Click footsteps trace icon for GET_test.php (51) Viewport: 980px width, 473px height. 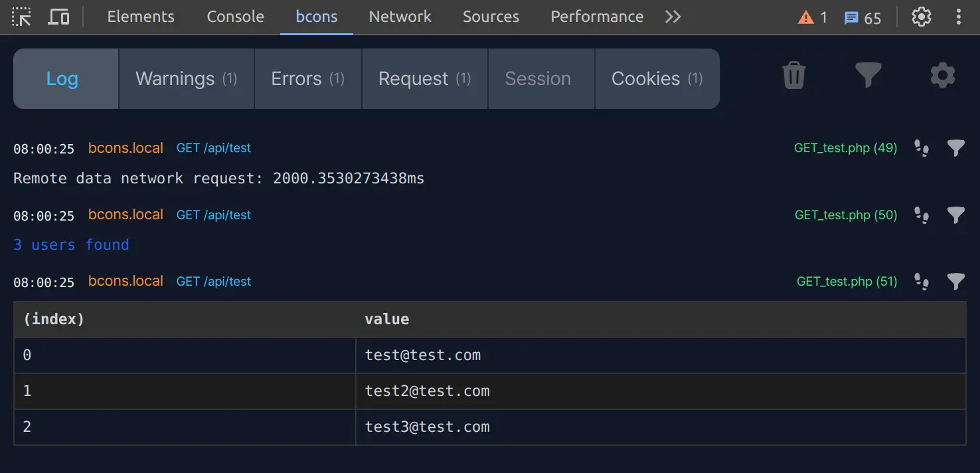click(x=921, y=282)
